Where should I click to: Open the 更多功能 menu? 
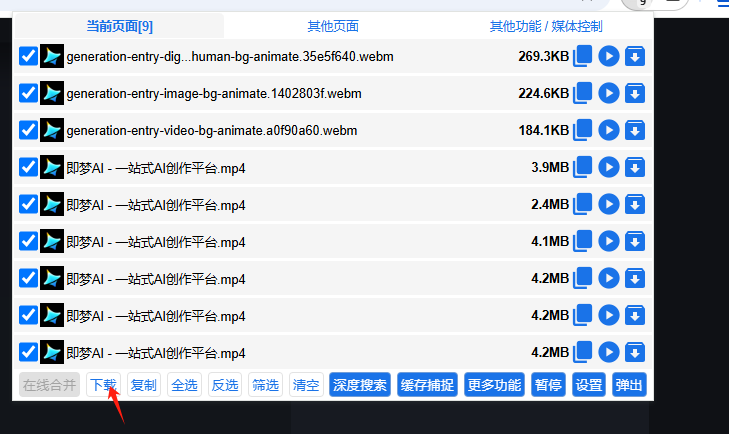[x=494, y=385]
